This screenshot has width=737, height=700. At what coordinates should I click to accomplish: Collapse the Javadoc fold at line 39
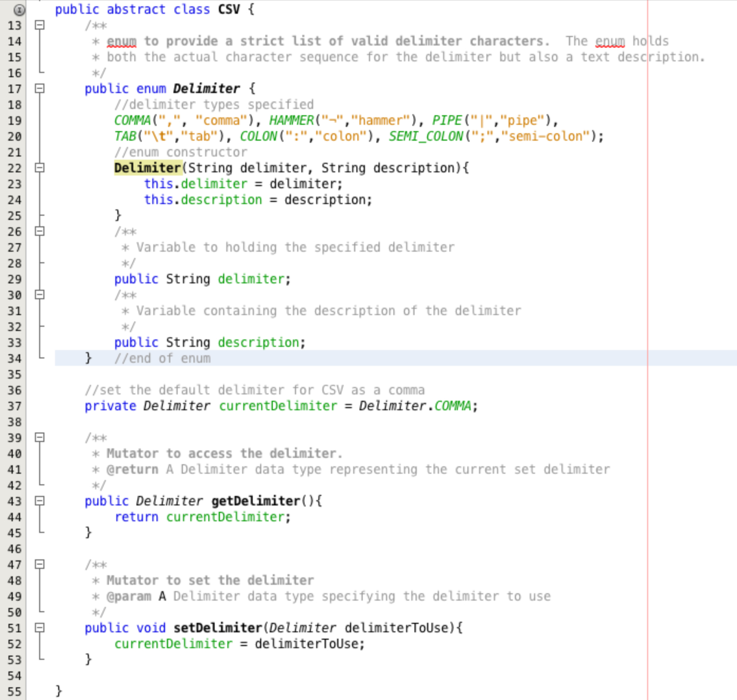click(40, 437)
